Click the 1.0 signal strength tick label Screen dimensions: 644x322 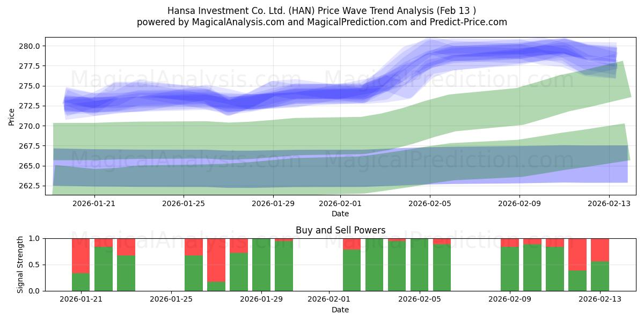click(x=34, y=238)
